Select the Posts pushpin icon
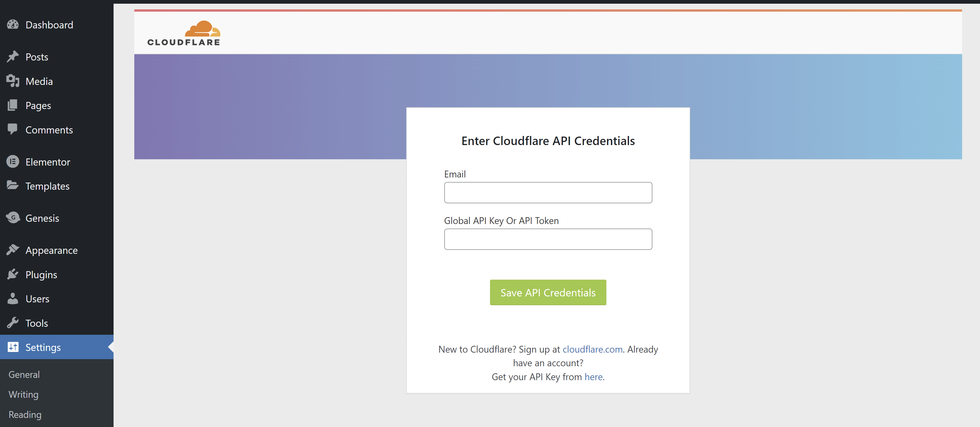Viewport: 980px width, 427px height. [12, 56]
